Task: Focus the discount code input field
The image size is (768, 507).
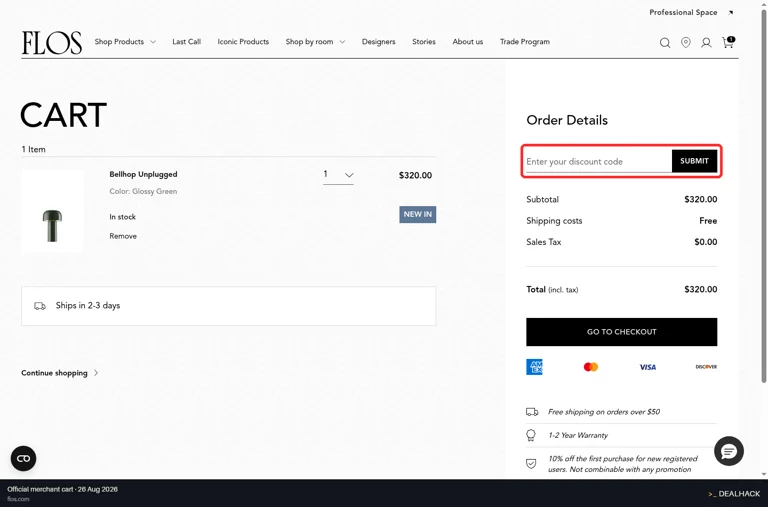Action: point(599,162)
